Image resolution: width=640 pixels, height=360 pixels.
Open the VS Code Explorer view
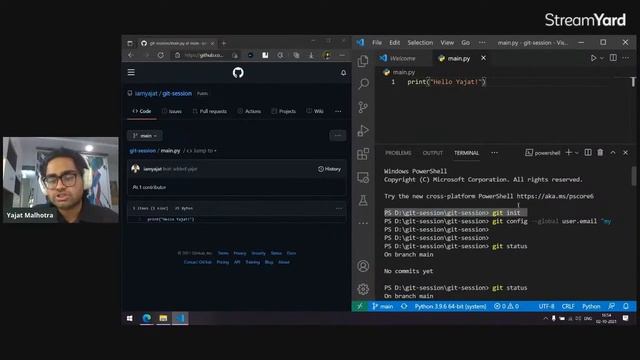tap(363, 61)
